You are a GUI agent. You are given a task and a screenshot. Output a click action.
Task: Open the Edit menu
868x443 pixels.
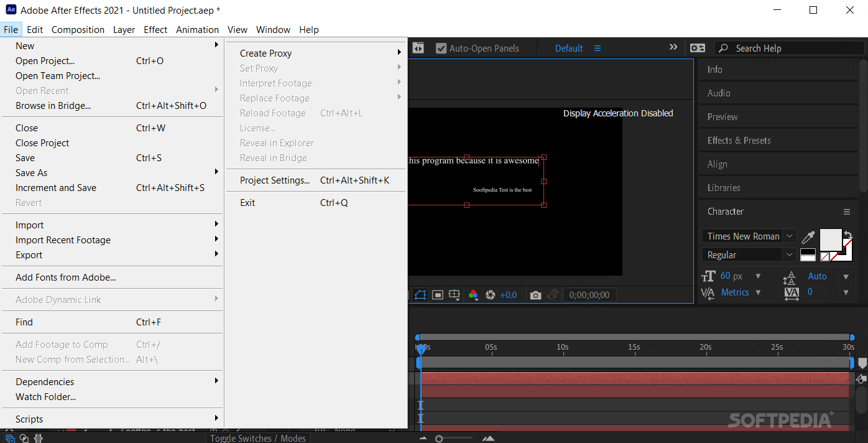coord(35,29)
